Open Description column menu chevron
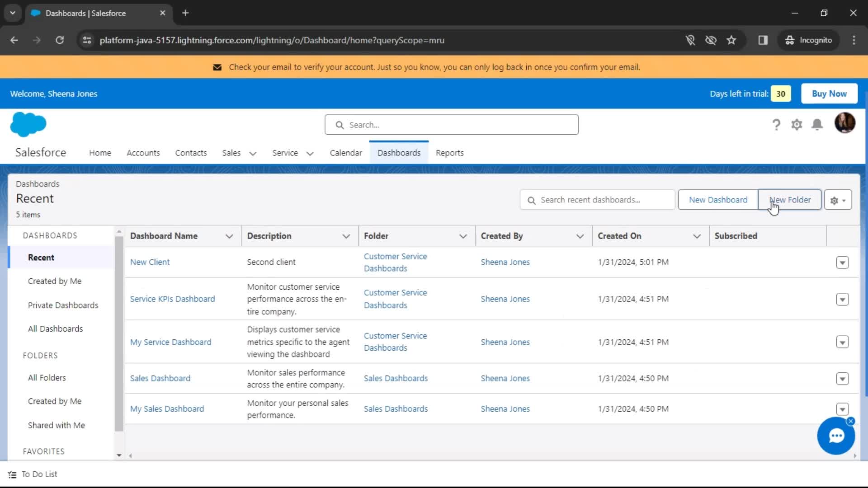The width and height of the screenshot is (868, 488). coord(346,236)
